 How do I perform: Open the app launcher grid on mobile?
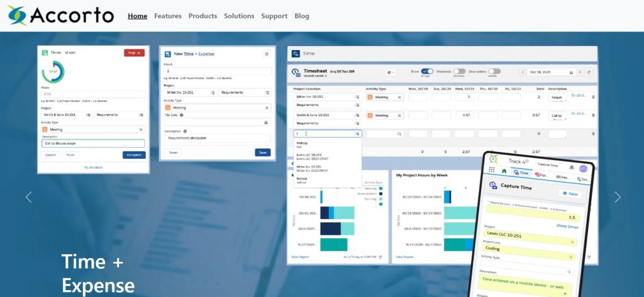[x=491, y=170]
